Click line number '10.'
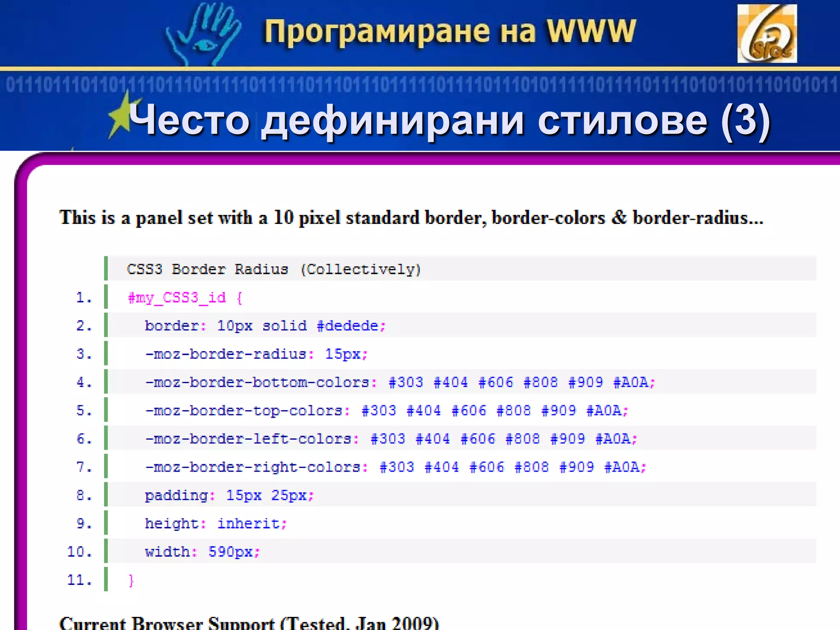840x630 pixels. pyautogui.click(x=80, y=552)
